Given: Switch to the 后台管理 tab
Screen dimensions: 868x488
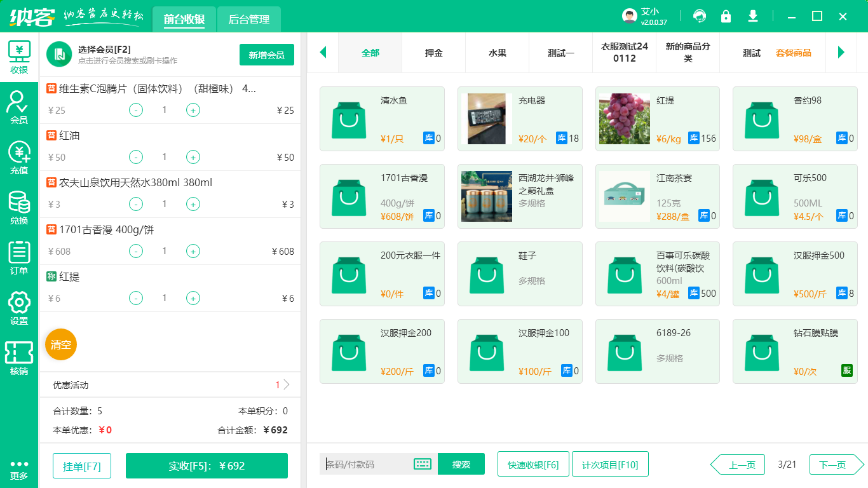Looking at the screenshot, I should (248, 20).
